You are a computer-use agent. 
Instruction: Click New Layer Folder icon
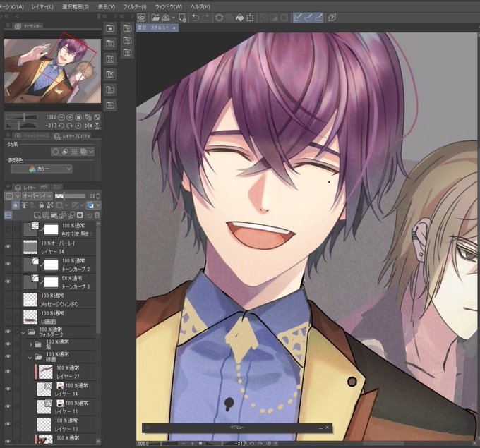click(54, 215)
